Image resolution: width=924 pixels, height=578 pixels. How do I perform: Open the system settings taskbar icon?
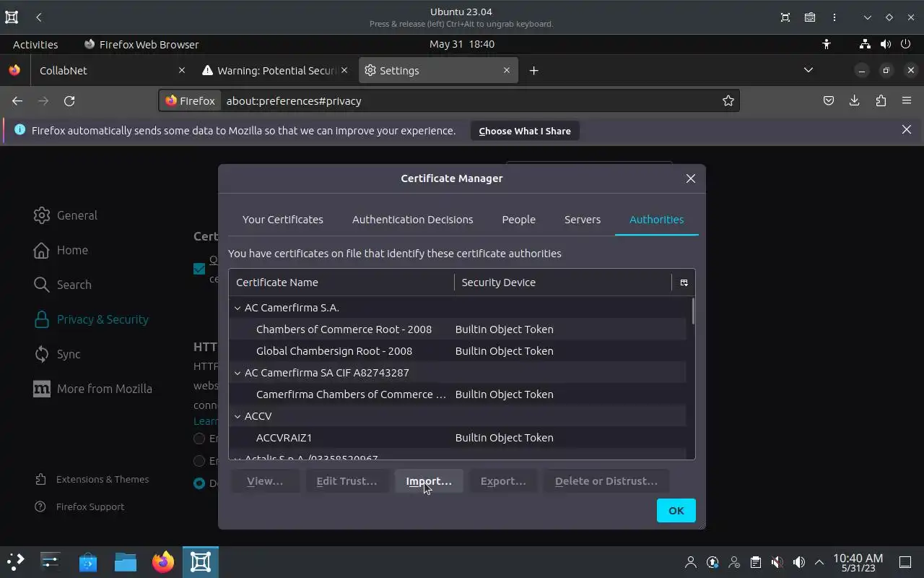click(x=51, y=561)
